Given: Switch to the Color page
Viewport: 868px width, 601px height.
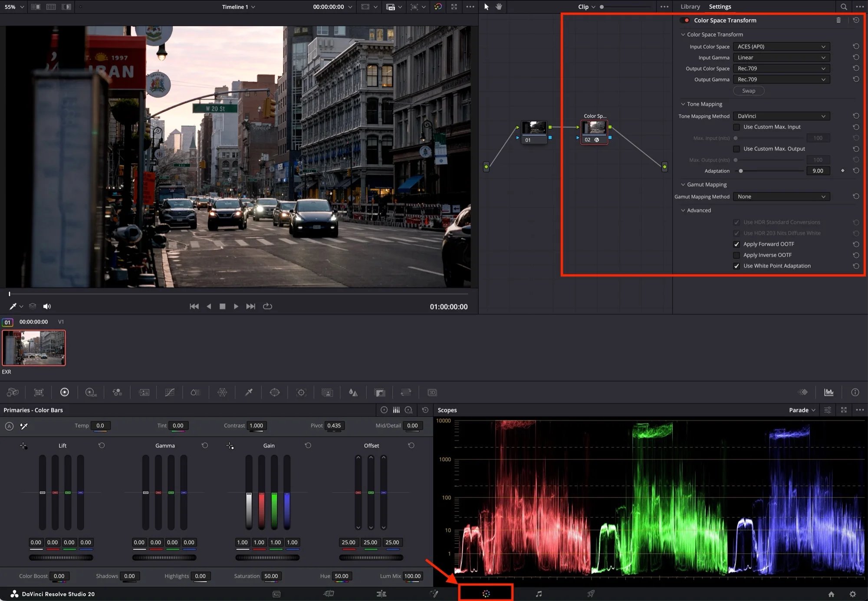Looking at the screenshot, I should [486, 594].
